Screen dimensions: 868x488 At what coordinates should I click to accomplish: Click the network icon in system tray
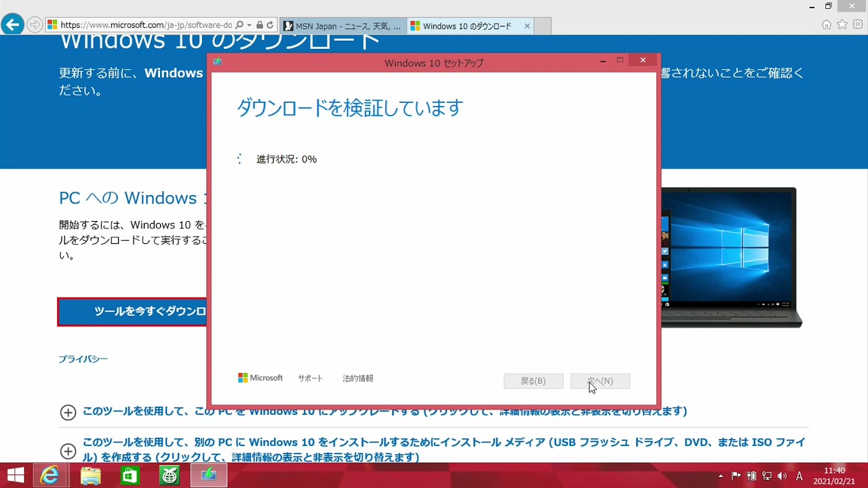pyautogui.click(x=767, y=476)
